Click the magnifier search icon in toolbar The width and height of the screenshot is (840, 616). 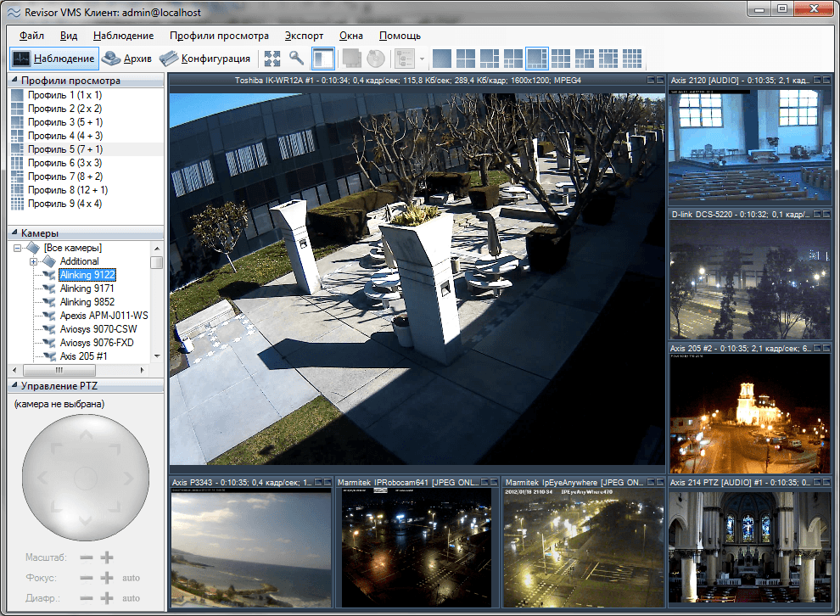296,59
